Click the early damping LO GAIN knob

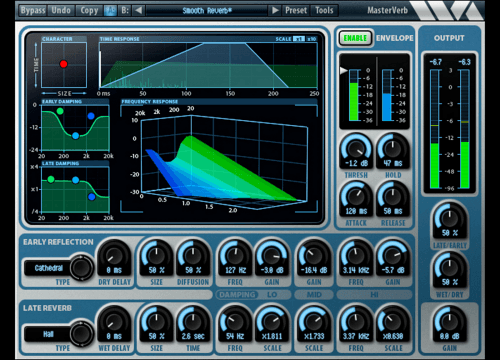tap(272, 255)
